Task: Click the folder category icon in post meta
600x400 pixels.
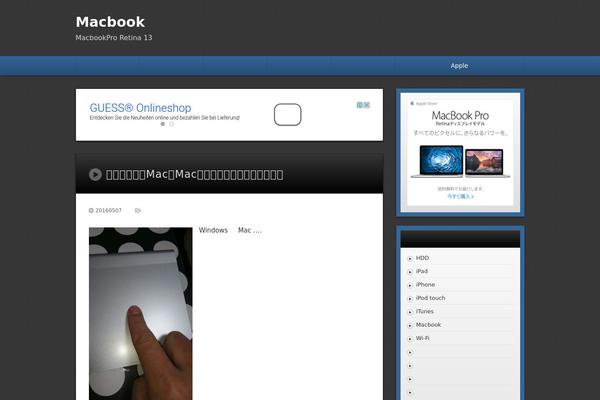Action: click(x=138, y=211)
